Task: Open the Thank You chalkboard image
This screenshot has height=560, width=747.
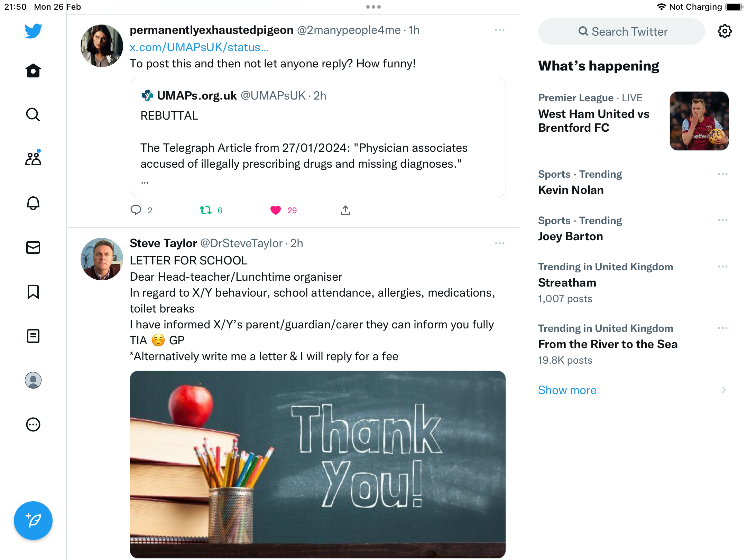Action: pos(318,465)
